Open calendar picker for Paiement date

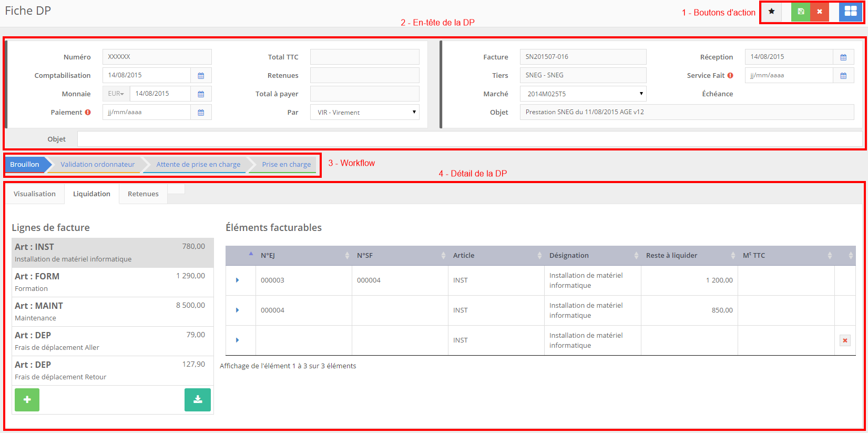(x=201, y=113)
